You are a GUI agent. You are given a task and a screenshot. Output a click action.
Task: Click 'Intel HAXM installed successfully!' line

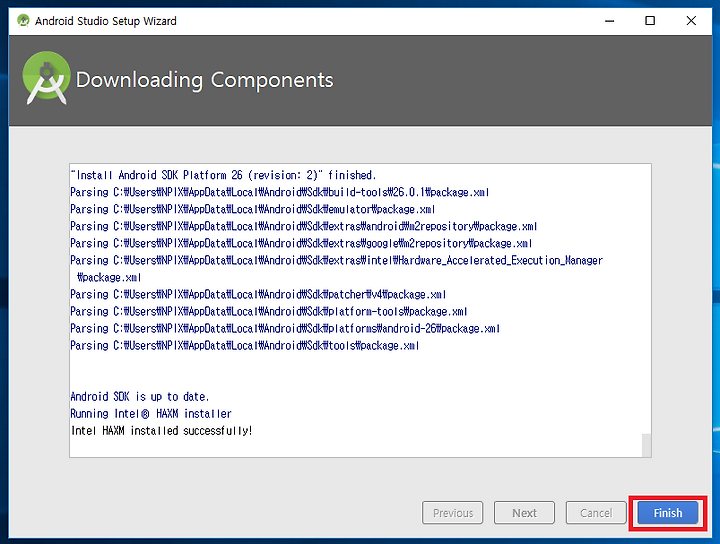pos(161,430)
